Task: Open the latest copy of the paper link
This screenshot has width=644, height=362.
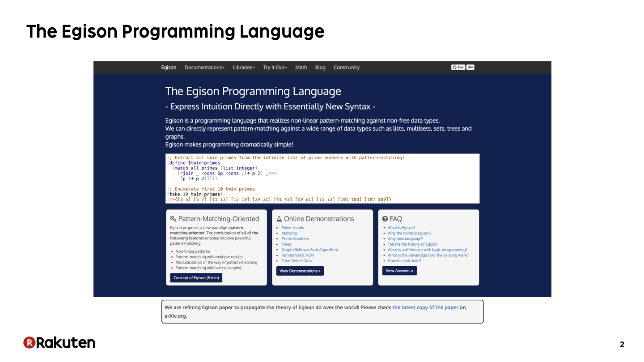Action: point(425,307)
